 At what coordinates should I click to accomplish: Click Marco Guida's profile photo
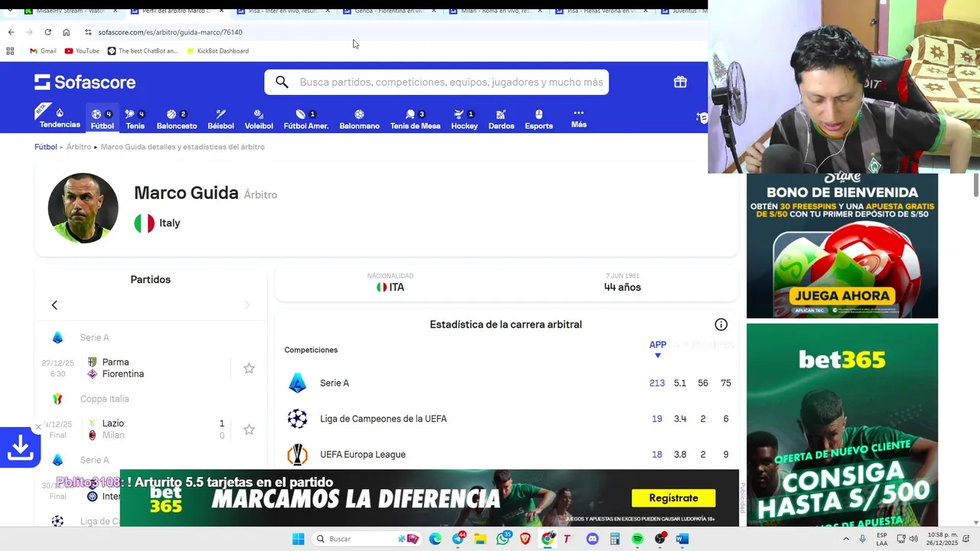tap(83, 208)
